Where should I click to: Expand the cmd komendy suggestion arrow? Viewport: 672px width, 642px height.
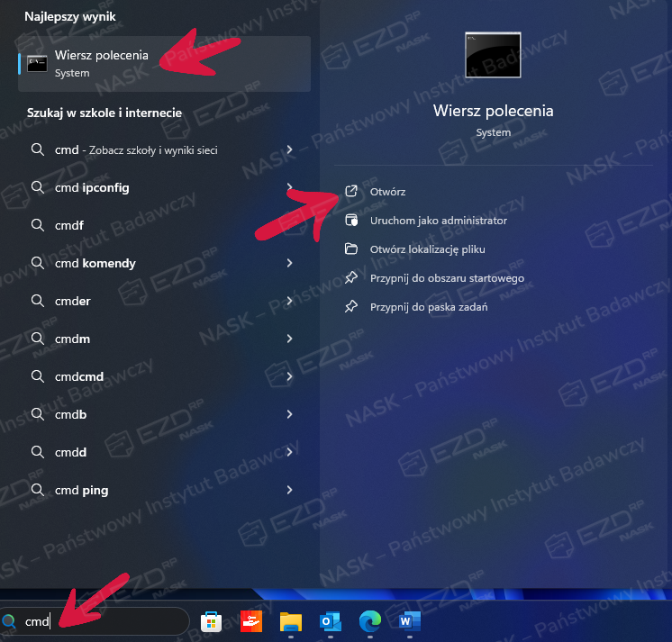[289, 263]
